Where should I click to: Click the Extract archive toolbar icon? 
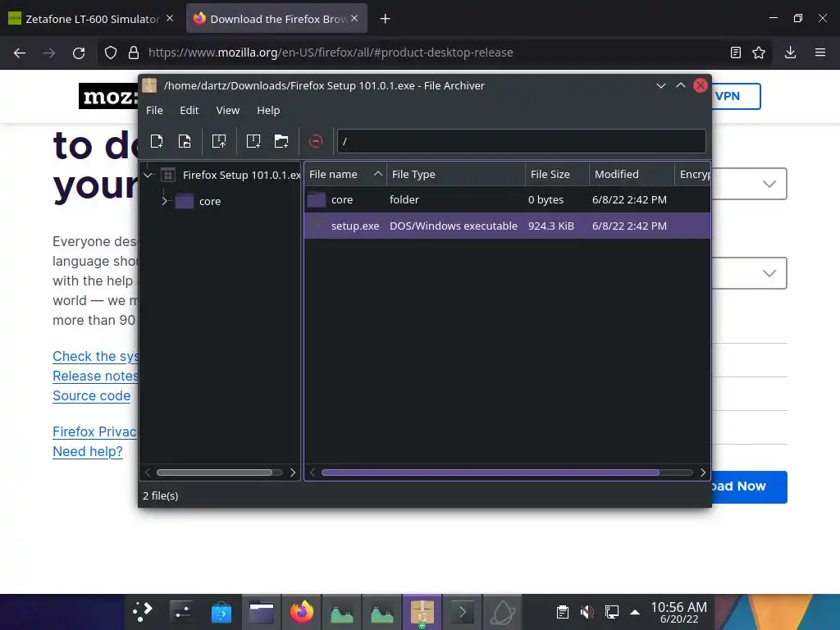pos(218,141)
